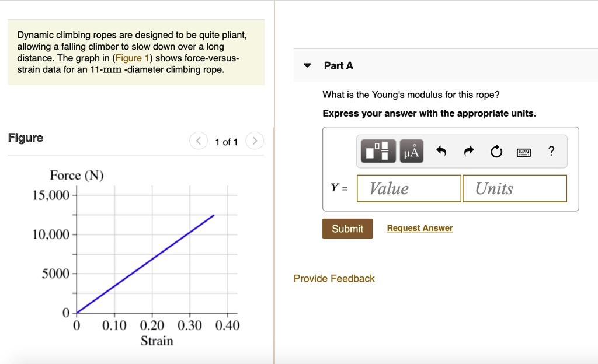The image size is (598, 364).
Task: Click the undo arrow in answer toolbar
Action: tap(441, 152)
